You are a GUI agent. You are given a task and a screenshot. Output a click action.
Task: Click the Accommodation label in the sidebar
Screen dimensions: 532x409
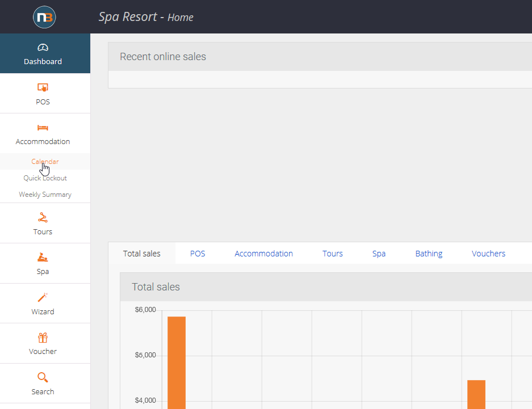43,141
